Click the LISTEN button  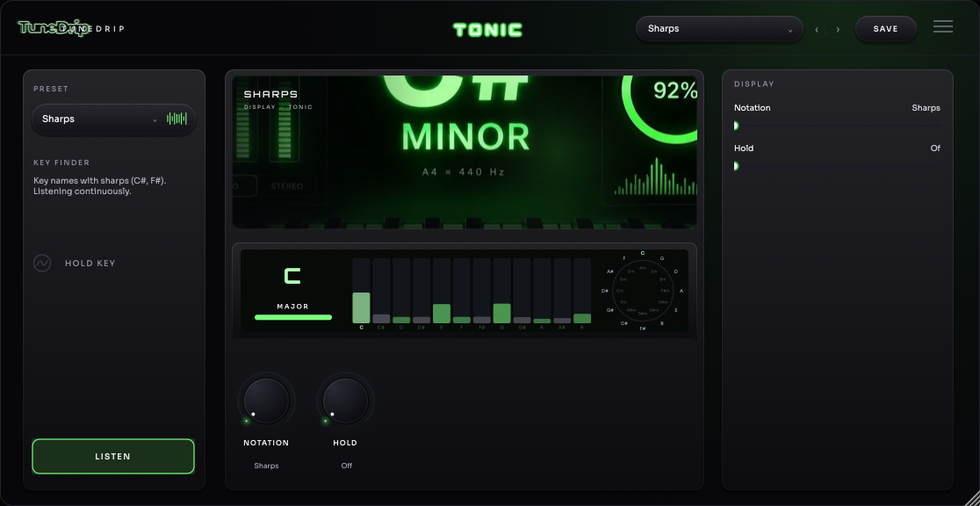[113, 457]
